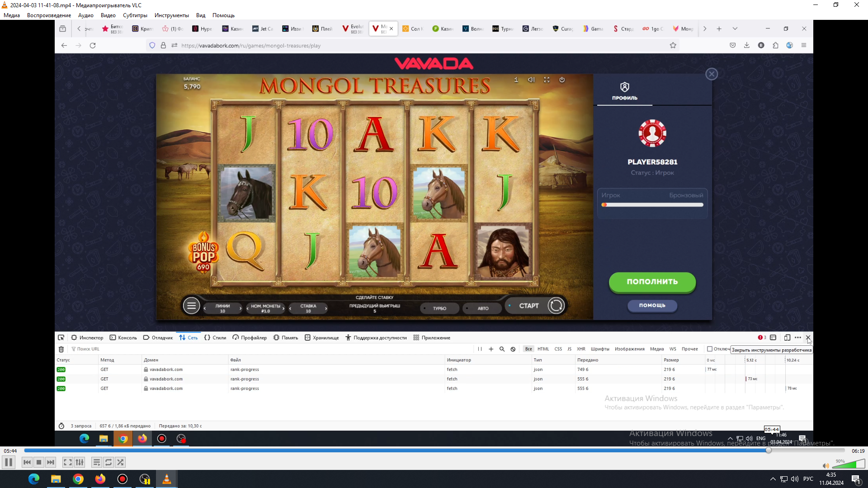Click the РУС input language indicator

coord(808,479)
